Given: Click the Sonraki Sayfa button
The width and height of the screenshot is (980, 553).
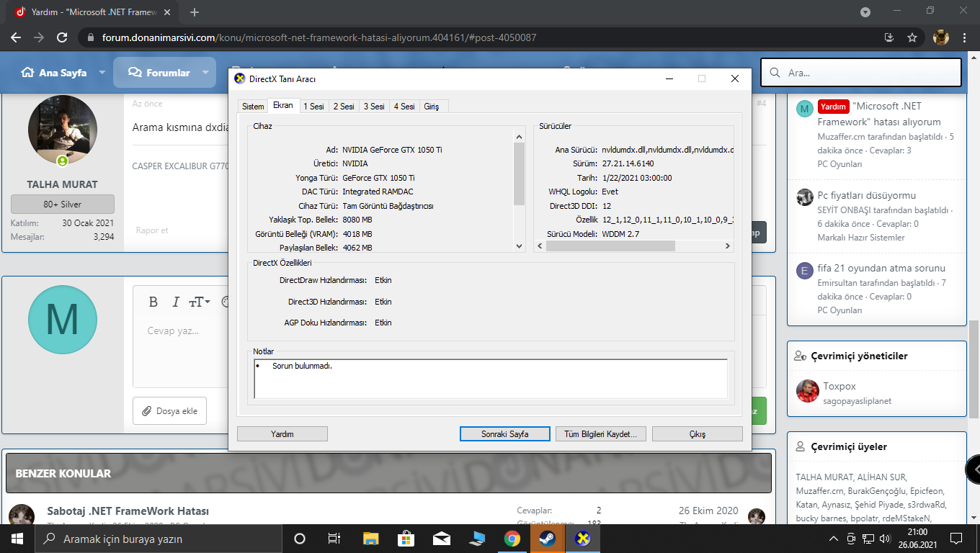Looking at the screenshot, I should coord(505,434).
